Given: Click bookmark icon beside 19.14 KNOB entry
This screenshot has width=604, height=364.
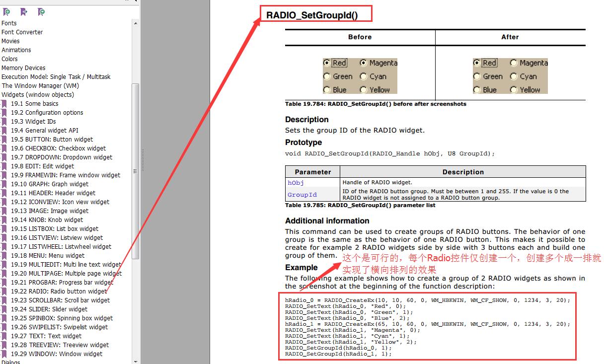Looking at the screenshot, I should click(x=4, y=220).
